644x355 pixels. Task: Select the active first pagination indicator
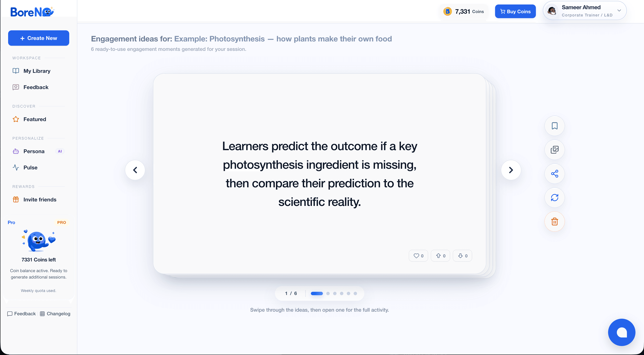coord(317,293)
